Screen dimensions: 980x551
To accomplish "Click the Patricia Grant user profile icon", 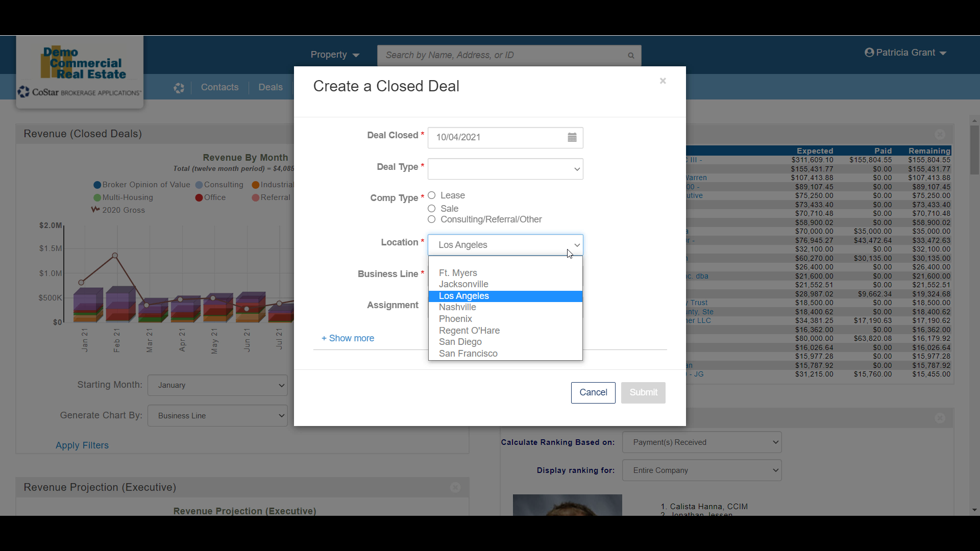I will (x=869, y=53).
